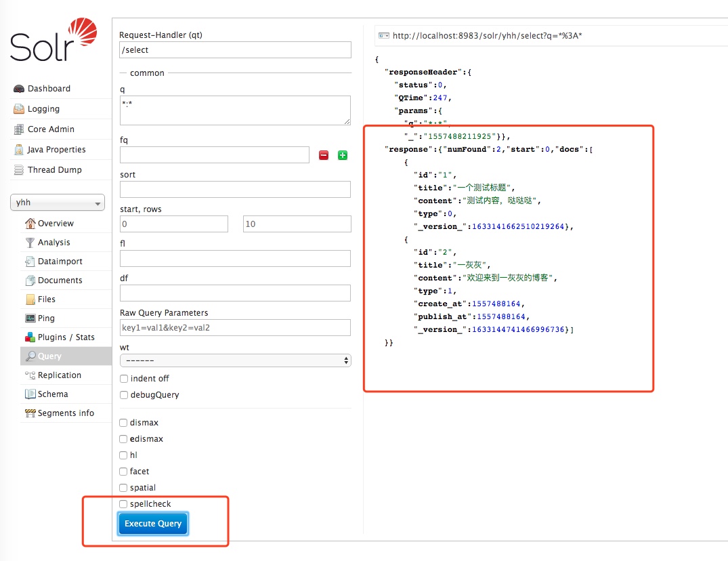The height and width of the screenshot is (561, 728).
Task: Open the Logging section
Action: tap(43, 109)
